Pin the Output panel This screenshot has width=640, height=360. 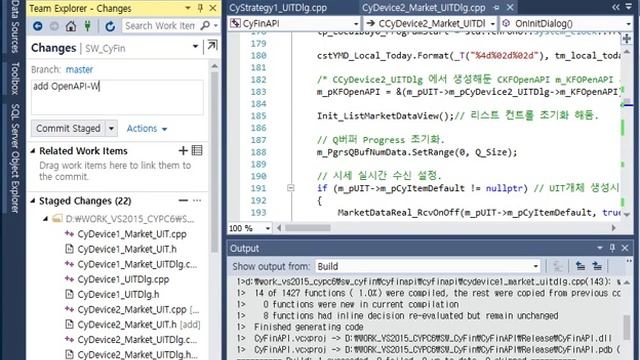(612, 248)
